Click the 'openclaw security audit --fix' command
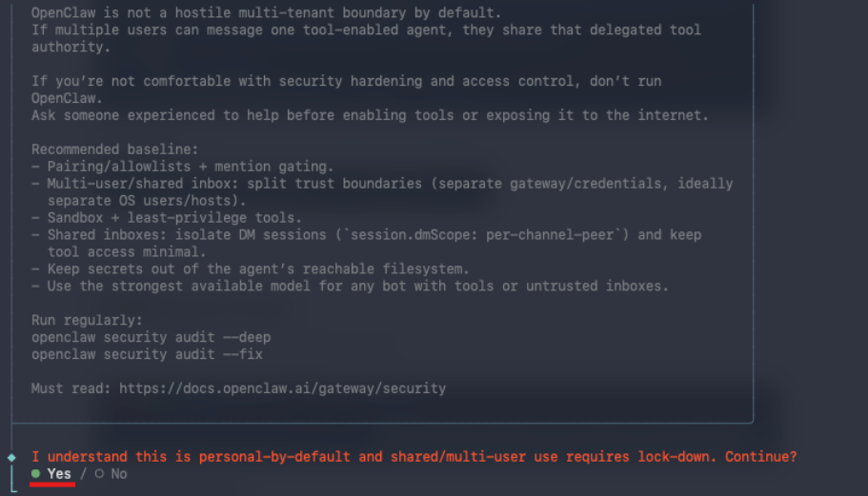 [x=147, y=354]
